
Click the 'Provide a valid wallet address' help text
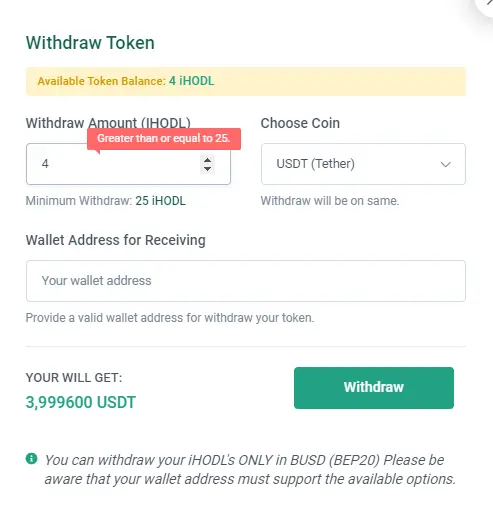tap(170, 318)
